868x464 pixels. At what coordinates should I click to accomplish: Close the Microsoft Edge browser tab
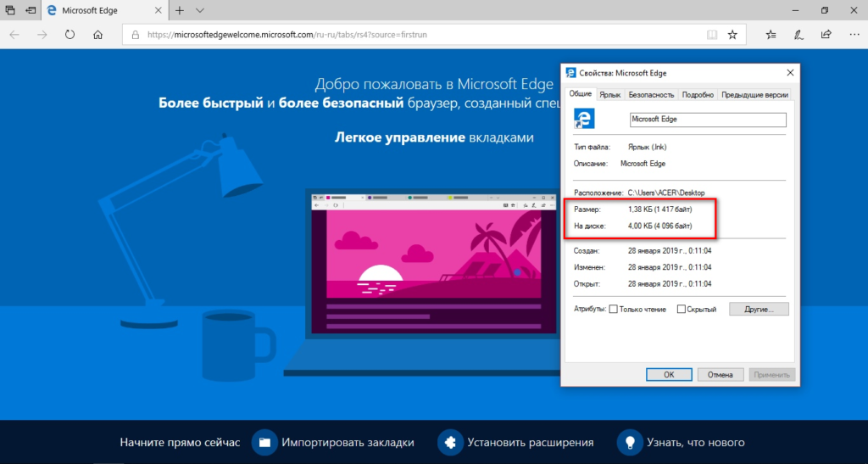coord(157,10)
